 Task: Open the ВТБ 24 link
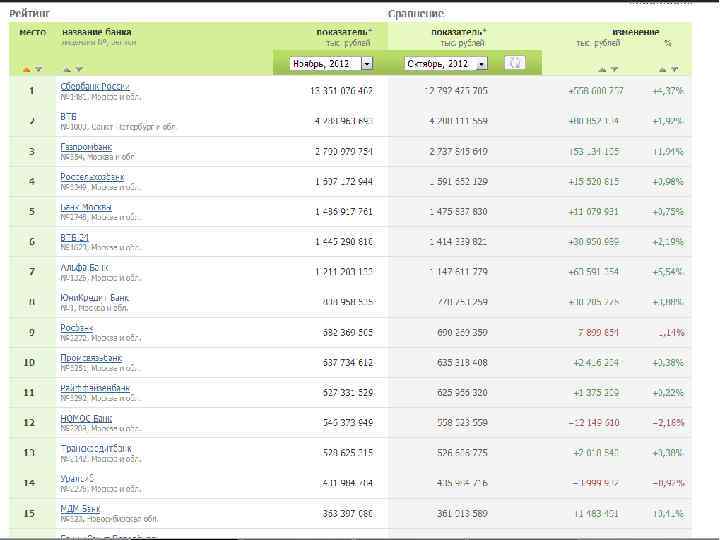pyautogui.click(x=74, y=237)
